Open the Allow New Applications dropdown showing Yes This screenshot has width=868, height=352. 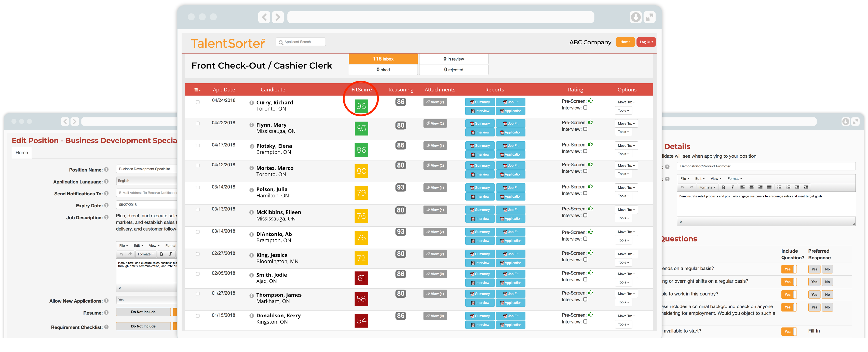click(146, 300)
